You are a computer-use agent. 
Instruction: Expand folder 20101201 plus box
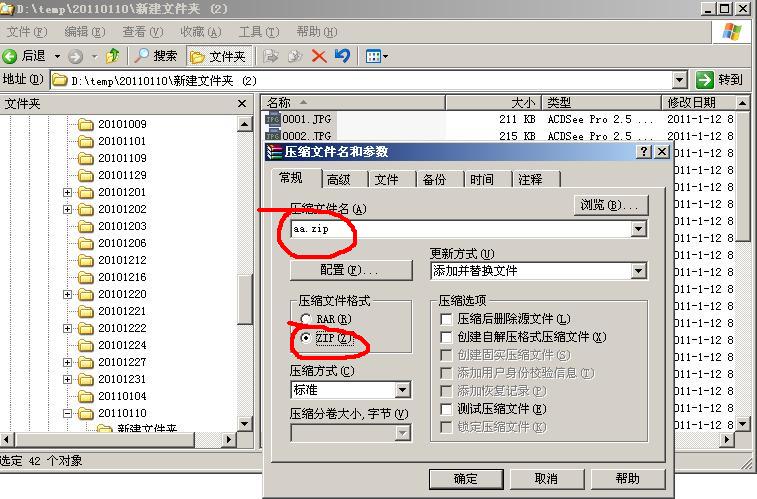(x=67, y=193)
